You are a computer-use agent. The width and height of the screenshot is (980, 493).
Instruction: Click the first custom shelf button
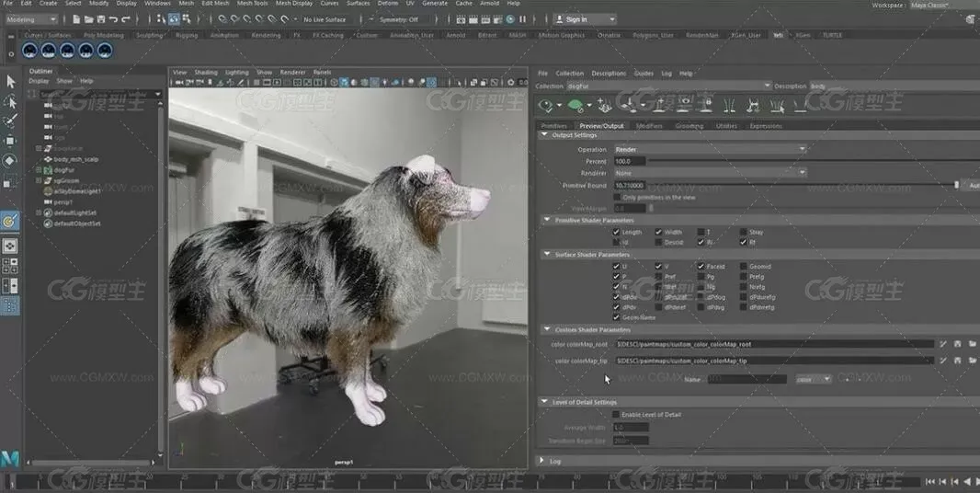click(x=30, y=51)
